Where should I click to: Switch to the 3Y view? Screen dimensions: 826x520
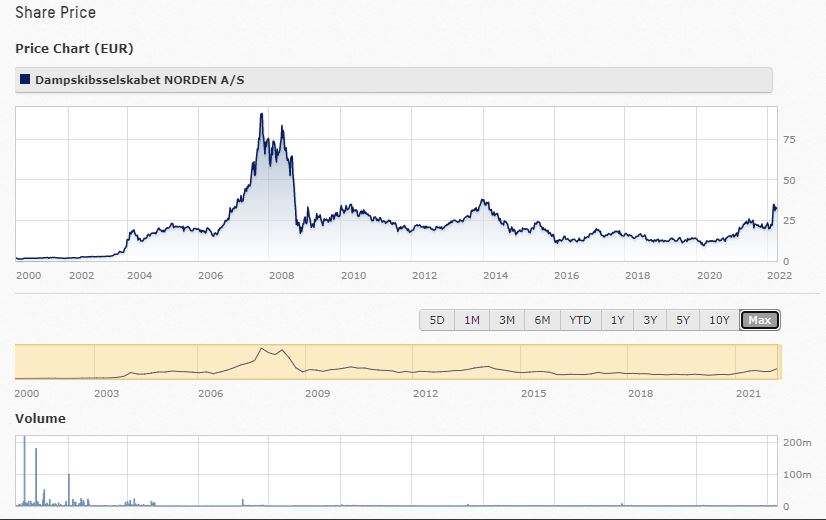tap(650, 320)
